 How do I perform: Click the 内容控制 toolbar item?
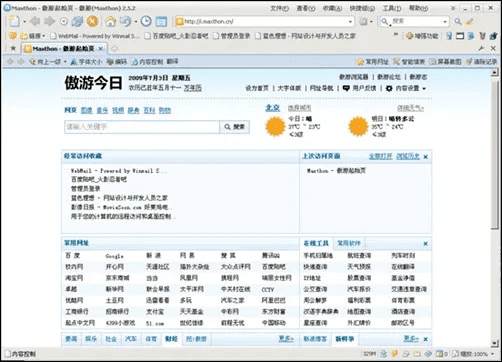(147, 62)
